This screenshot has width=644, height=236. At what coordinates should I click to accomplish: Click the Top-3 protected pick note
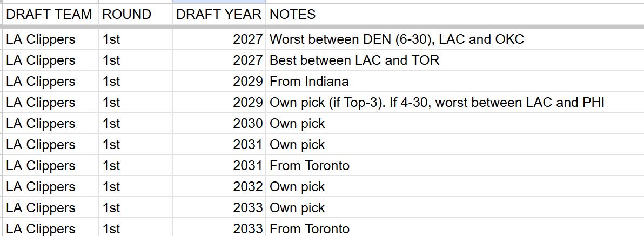(455, 102)
